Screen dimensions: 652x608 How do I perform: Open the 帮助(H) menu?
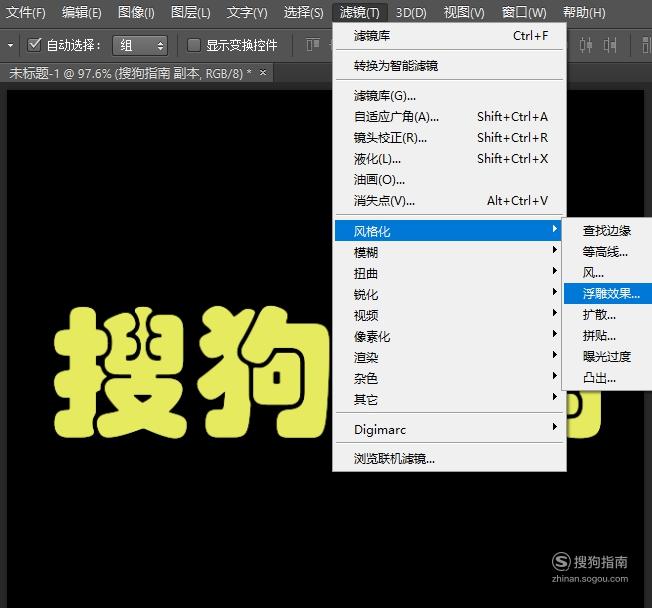584,12
